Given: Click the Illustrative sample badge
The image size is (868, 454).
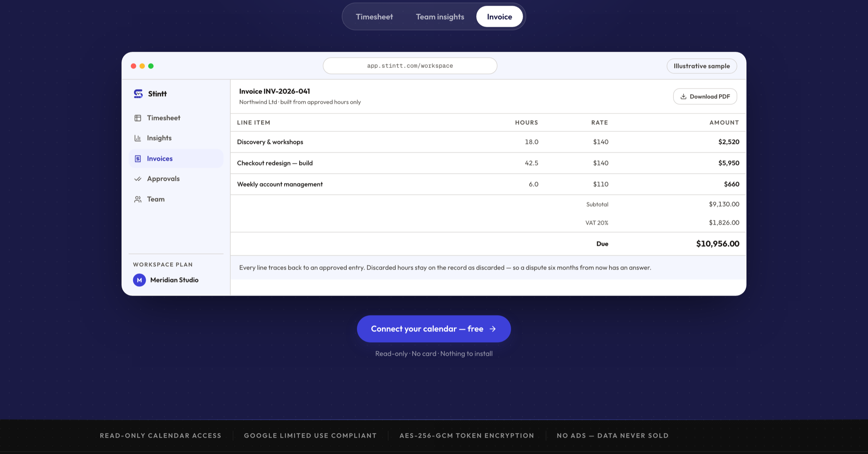Looking at the screenshot, I should point(702,66).
